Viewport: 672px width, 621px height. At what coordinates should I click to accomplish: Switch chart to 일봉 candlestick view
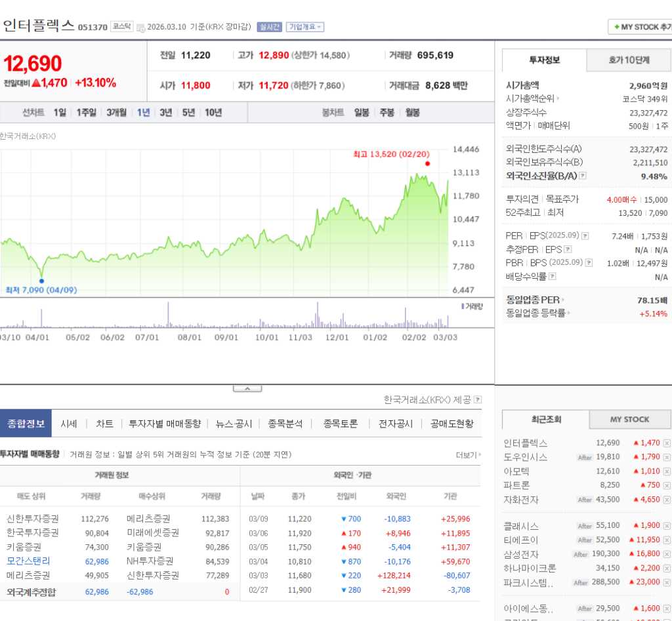pyautogui.click(x=362, y=112)
